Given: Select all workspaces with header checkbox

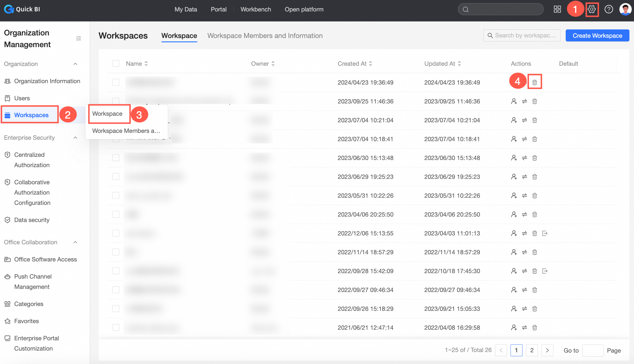Looking at the screenshot, I should tap(116, 63).
